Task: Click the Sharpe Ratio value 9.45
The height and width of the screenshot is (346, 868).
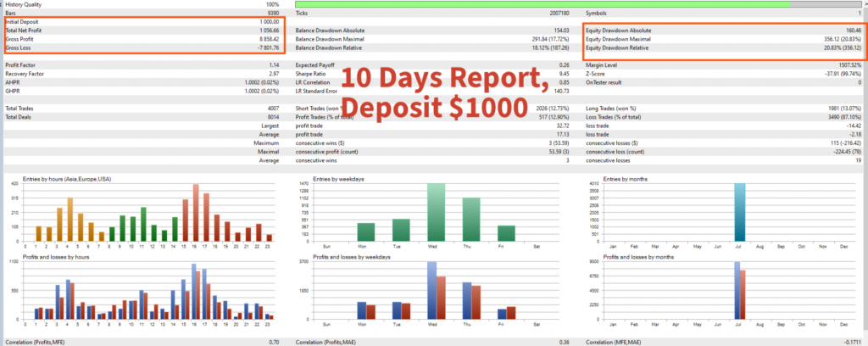Action: pos(564,74)
